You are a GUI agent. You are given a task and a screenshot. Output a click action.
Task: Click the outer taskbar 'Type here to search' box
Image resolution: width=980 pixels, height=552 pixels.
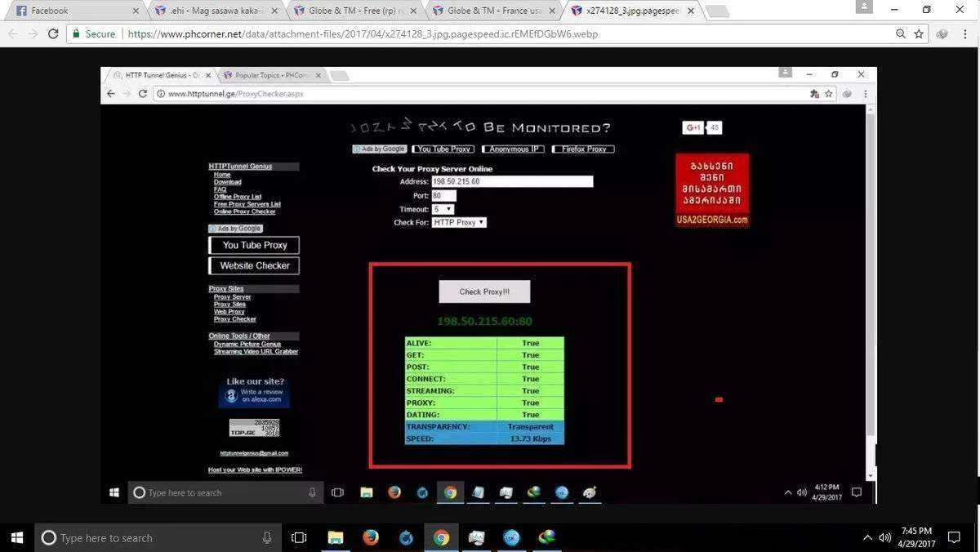[157, 537]
